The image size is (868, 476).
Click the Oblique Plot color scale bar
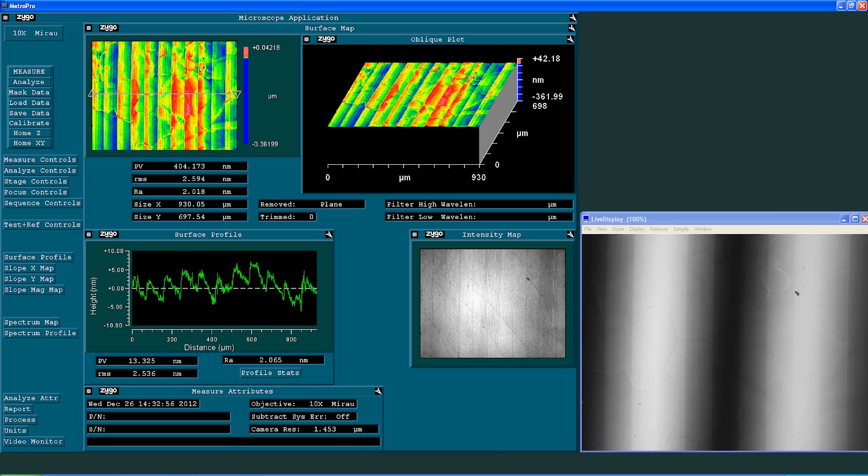520,80
